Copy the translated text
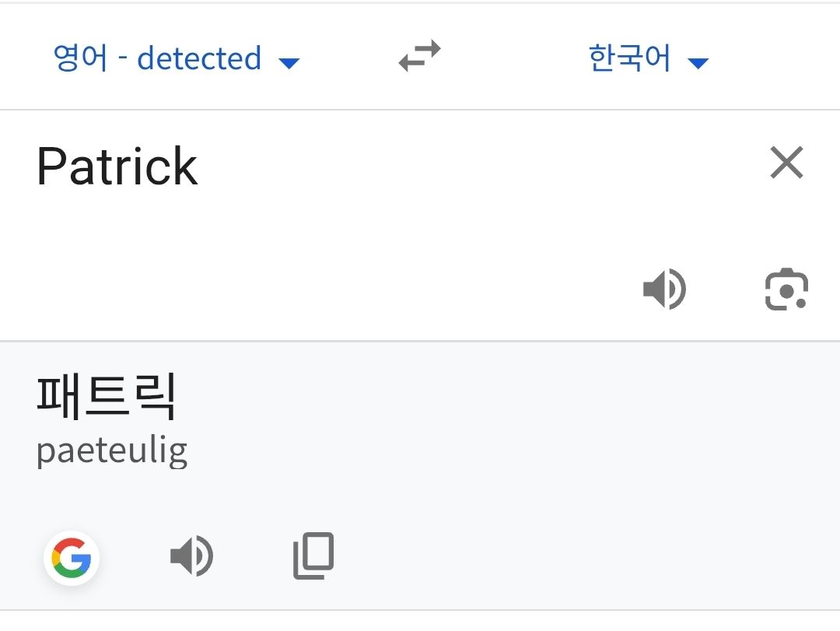 pyautogui.click(x=313, y=556)
